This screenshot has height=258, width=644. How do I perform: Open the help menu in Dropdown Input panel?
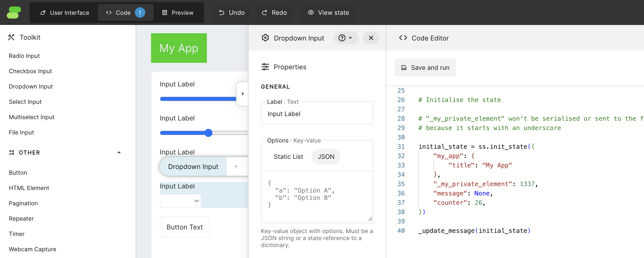346,38
